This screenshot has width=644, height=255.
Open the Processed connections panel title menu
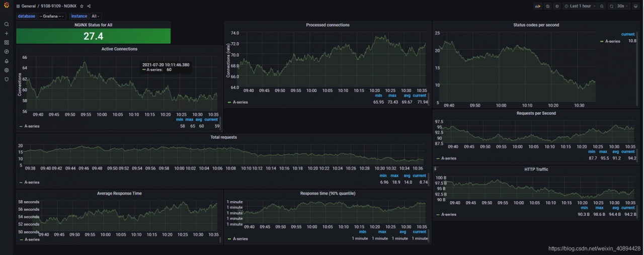[x=328, y=25]
